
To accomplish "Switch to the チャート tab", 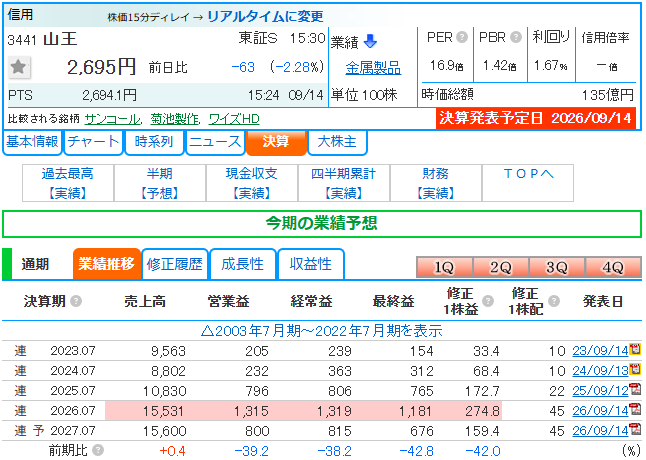I will pyautogui.click(x=93, y=142).
